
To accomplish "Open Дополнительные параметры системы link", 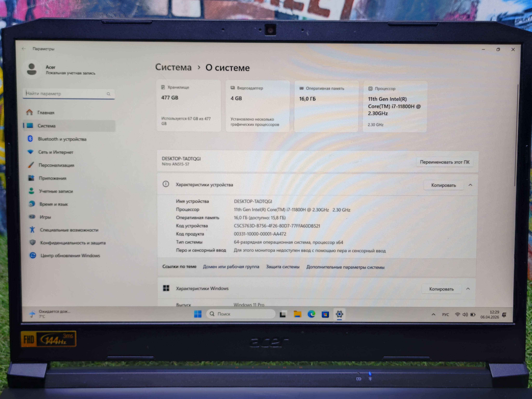I will pyautogui.click(x=345, y=267).
